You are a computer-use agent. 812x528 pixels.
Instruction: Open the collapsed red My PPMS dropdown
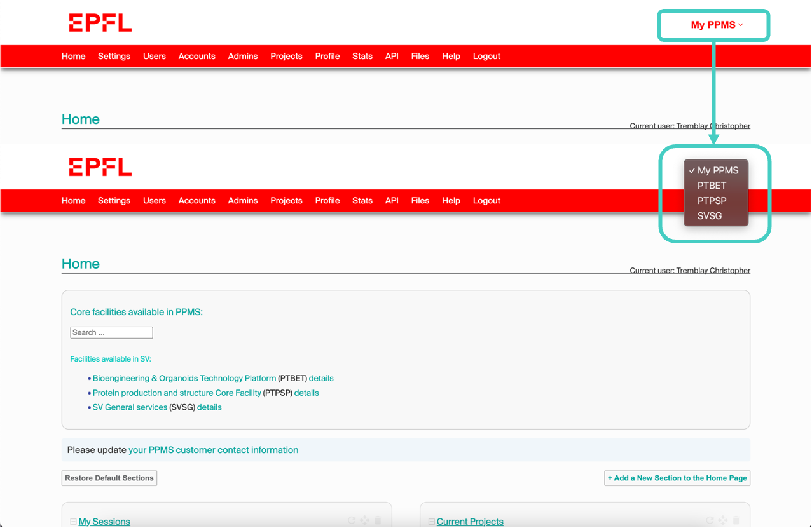pyautogui.click(x=717, y=25)
